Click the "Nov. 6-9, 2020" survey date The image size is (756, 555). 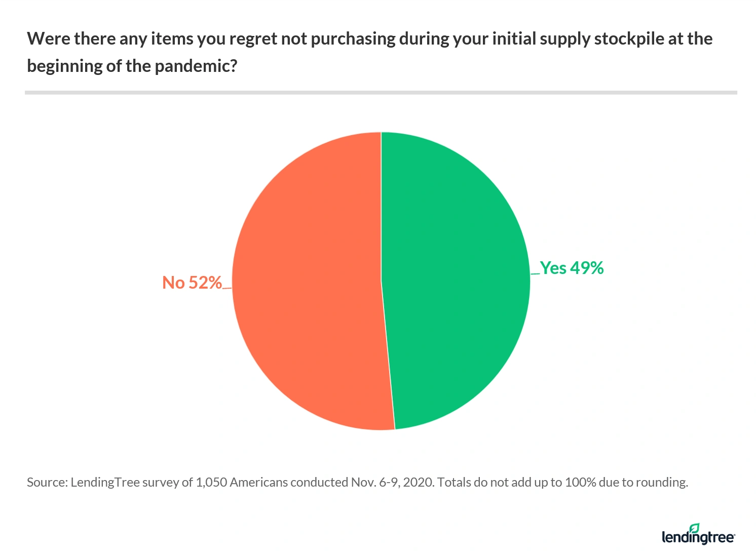392,482
